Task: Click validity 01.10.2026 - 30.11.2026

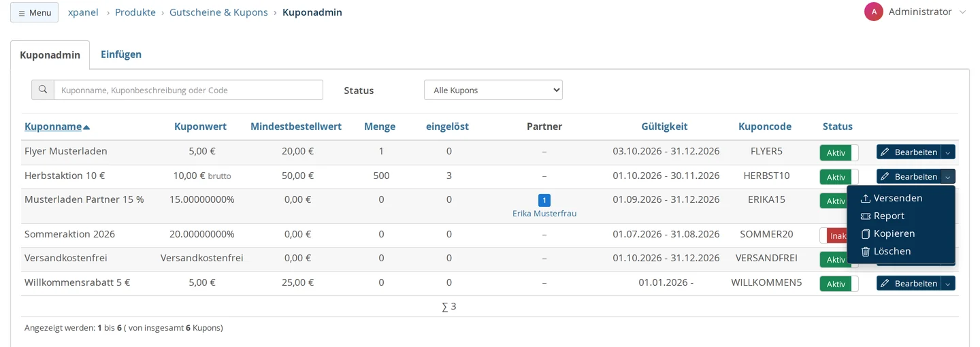Action: click(666, 176)
